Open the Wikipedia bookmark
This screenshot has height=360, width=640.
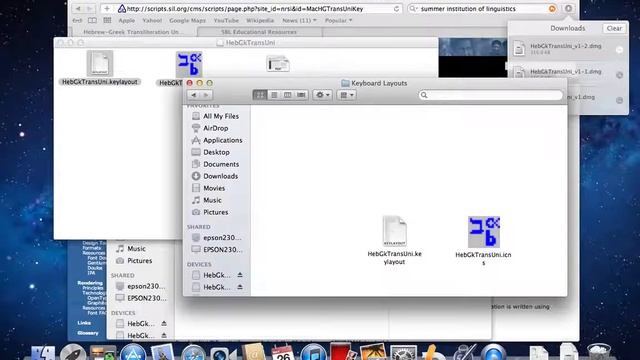(x=260, y=20)
